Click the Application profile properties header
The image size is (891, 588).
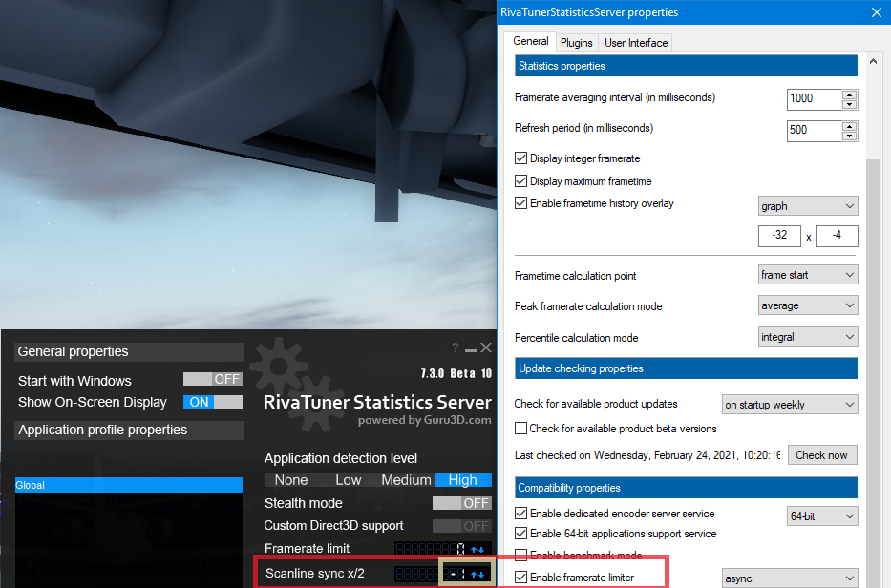129,430
